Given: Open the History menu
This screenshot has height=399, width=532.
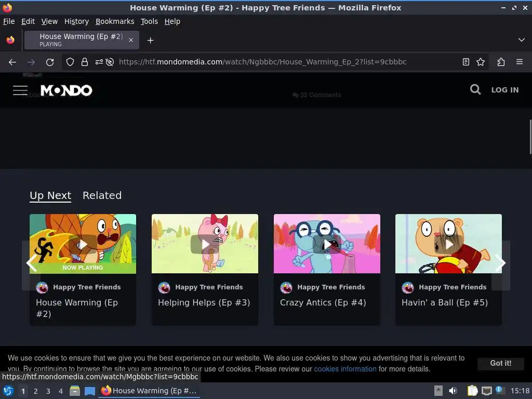Looking at the screenshot, I should tap(77, 21).
